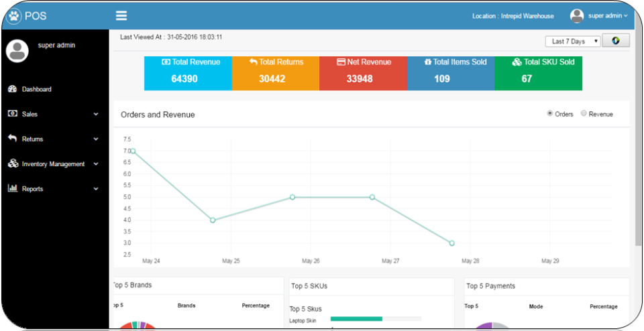Click the Net Revenue card icon
Image resolution: width=644 pixels, height=331 pixels.
(341, 62)
